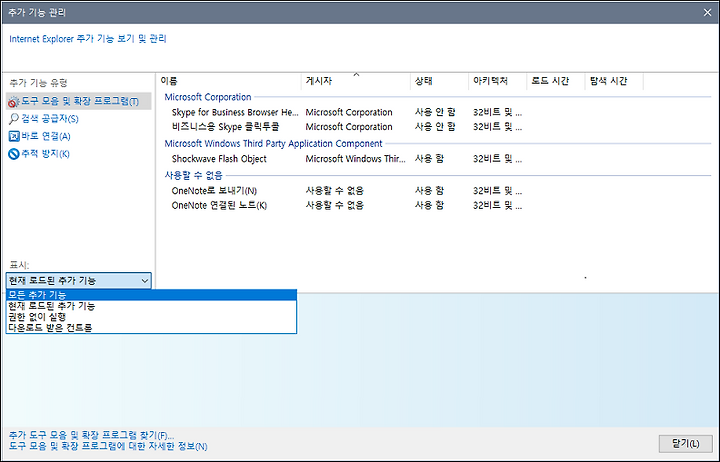Sort by 탐색 시간 column header
Screen dimensions: 720x462
(614, 81)
